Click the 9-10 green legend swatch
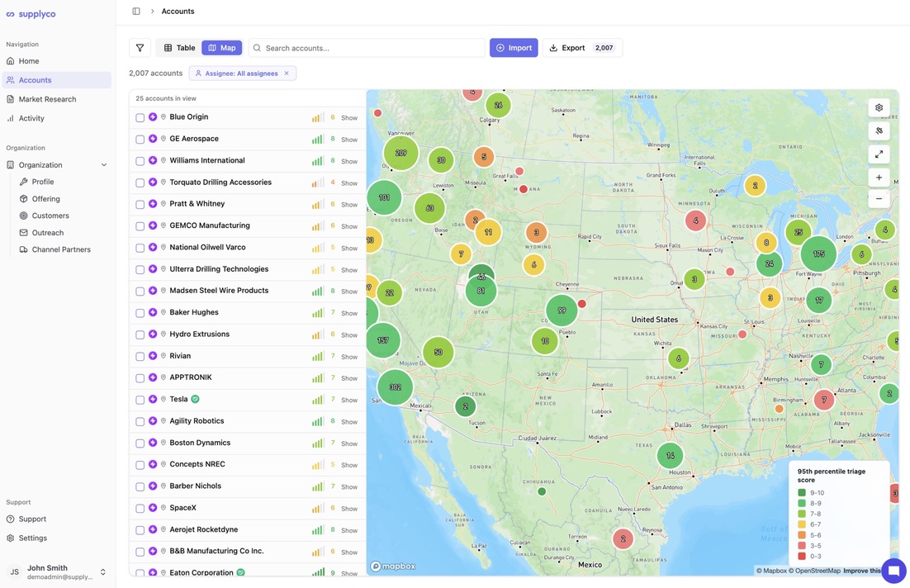Screen dimensions: 910x588 coord(802,493)
